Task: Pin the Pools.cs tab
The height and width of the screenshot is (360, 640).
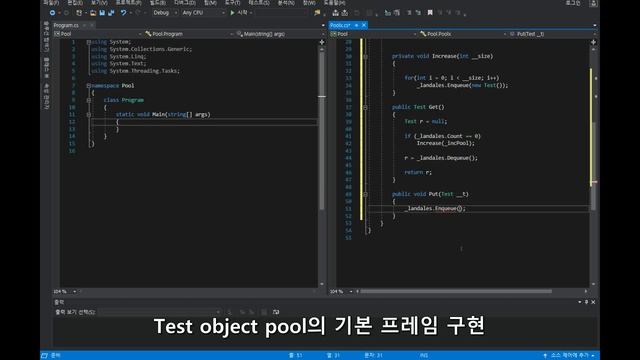Action: (356, 25)
